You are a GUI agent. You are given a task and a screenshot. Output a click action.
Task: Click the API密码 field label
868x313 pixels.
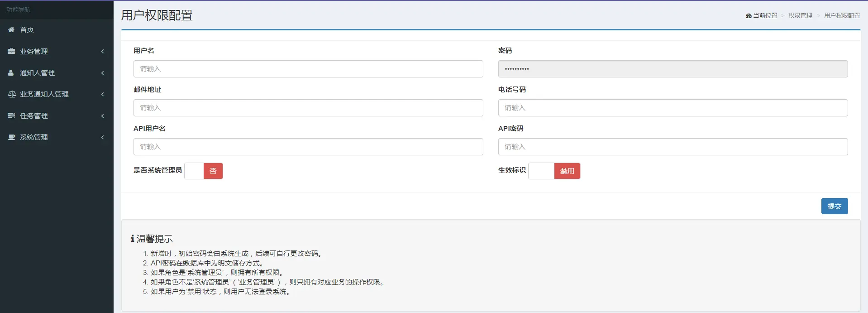(511, 129)
